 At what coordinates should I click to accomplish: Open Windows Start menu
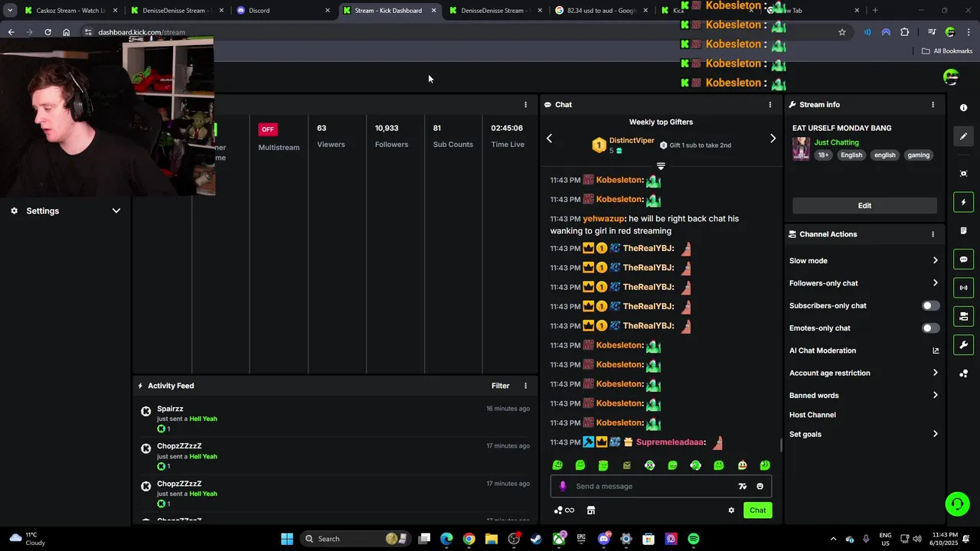point(287,539)
